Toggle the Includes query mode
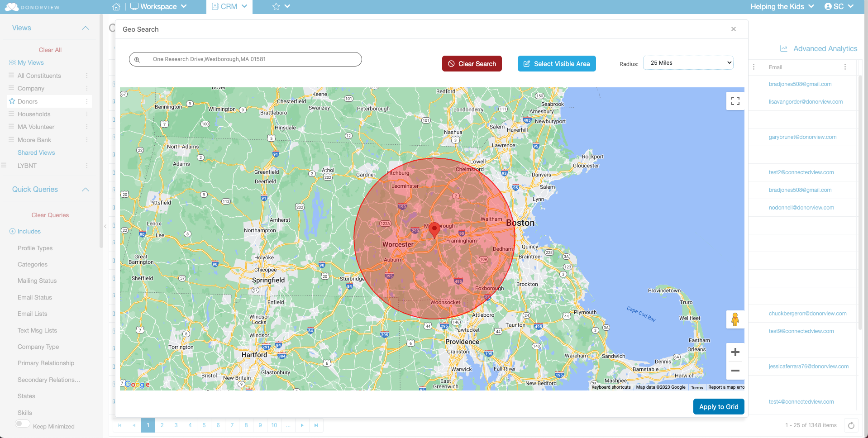Image resolution: width=868 pixels, height=438 pixels. pos(25,231)
